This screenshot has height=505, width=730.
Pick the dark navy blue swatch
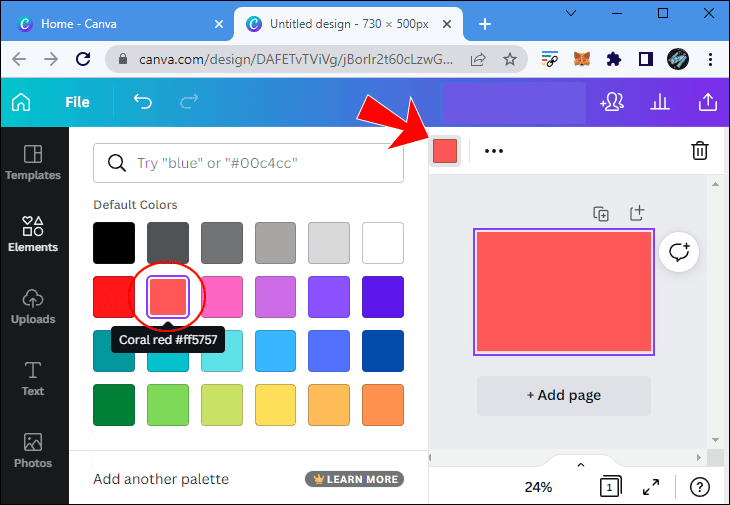point(383,351)
